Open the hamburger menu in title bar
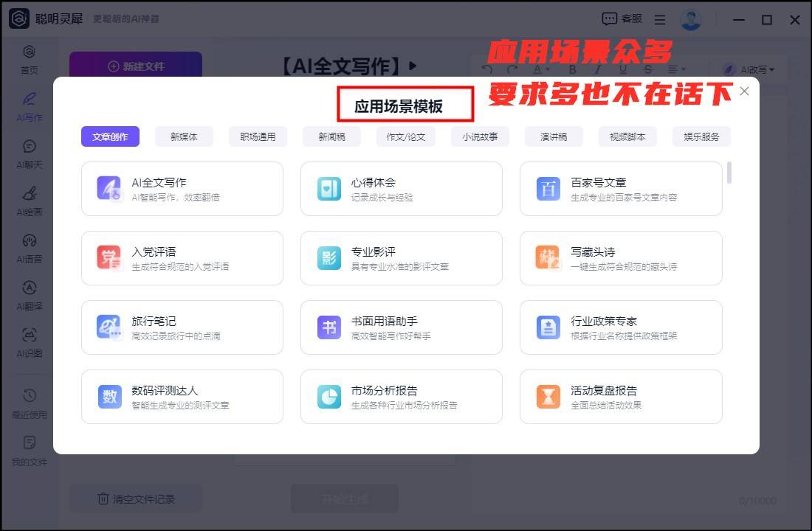 click(x=660, y=20)
